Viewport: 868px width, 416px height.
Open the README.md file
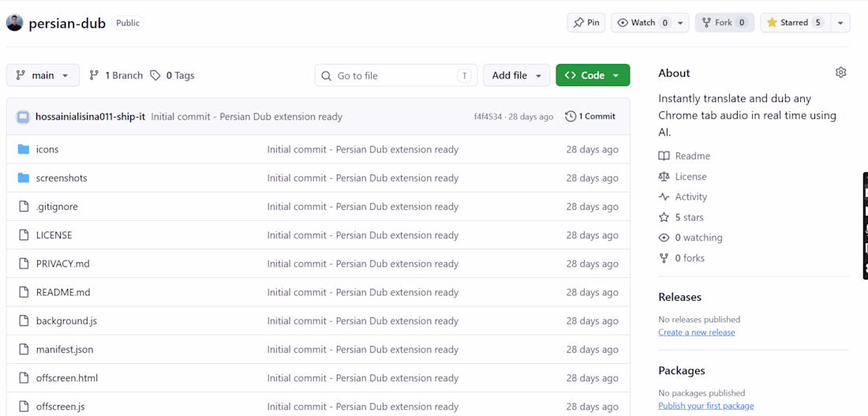click(63, 293)
